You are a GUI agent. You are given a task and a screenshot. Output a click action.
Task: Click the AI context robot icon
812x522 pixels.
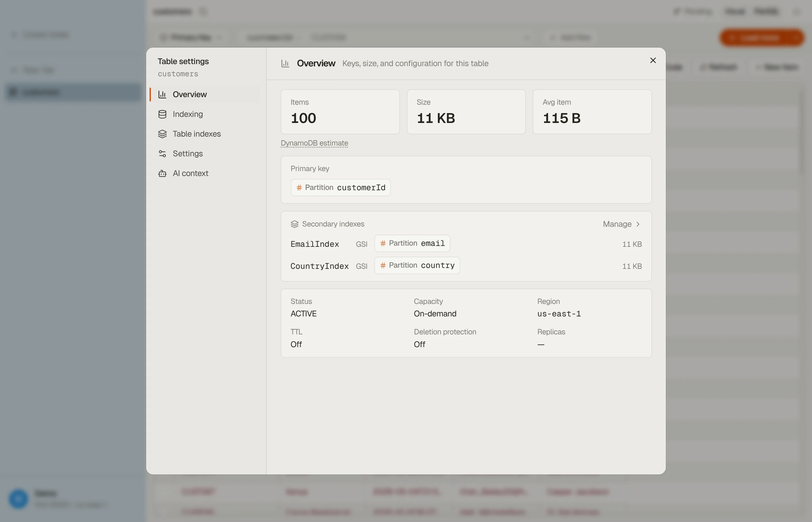[162, 173]
